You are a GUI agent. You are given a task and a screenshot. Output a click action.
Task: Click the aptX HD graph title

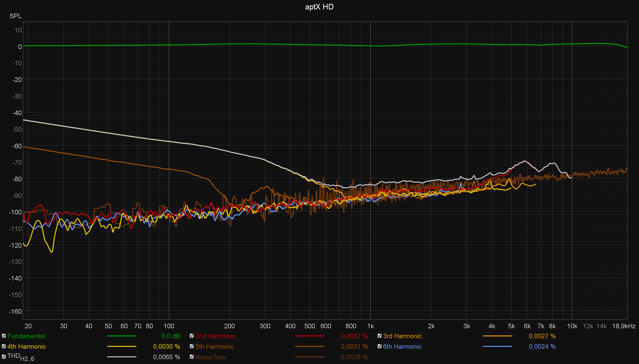(x=319, y=7)
